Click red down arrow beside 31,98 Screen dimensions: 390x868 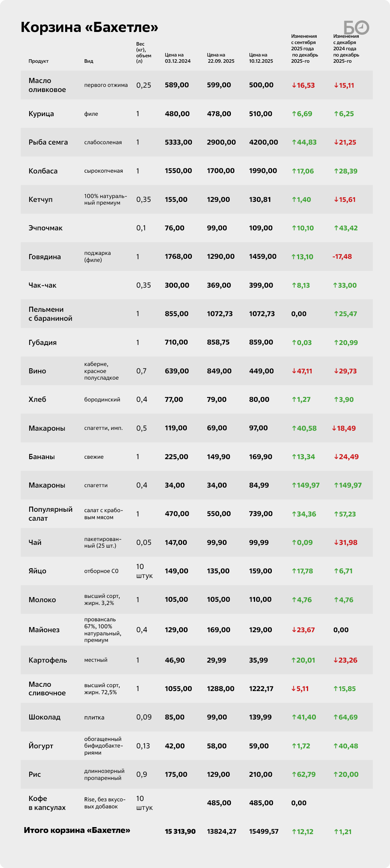(336, 543)
